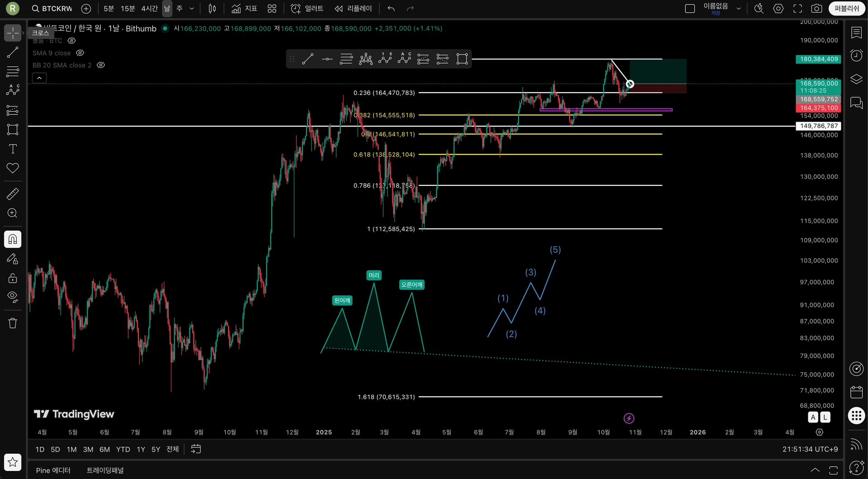Take a chart snapshot with camera icon
Viewport: 868px width, 479px height.
click(x=816, y=9)
